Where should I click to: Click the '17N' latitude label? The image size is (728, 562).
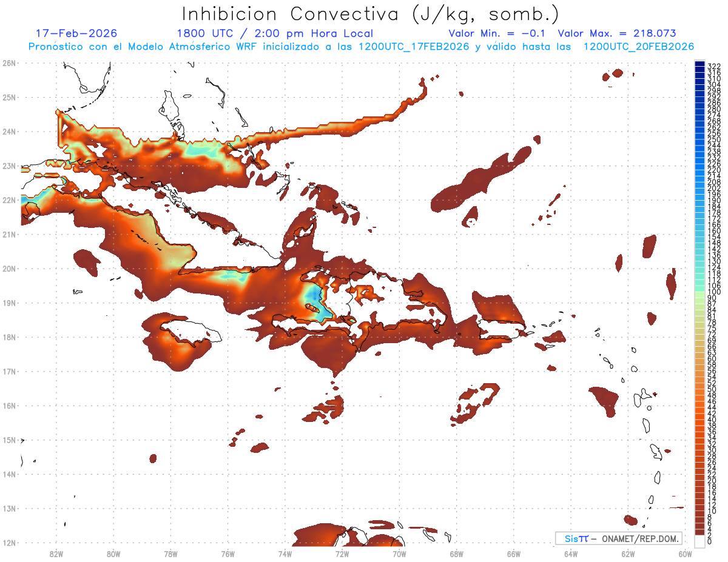click(x=9, y=371)
